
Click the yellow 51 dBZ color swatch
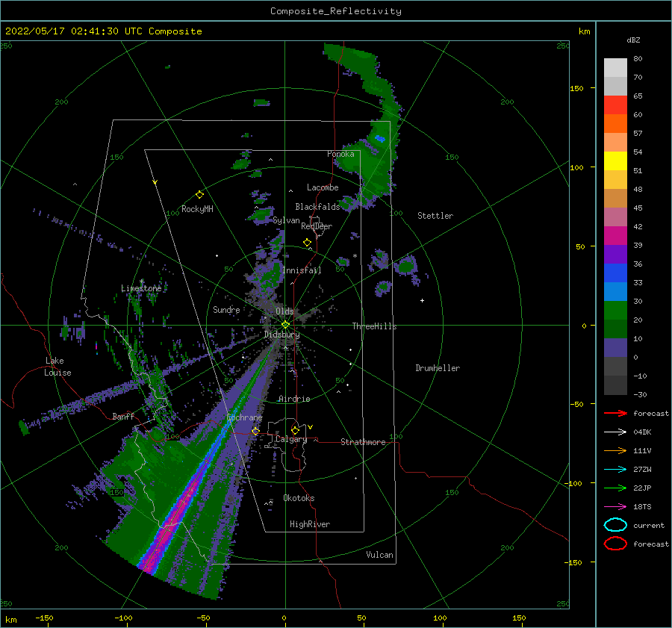coord(615,161)
